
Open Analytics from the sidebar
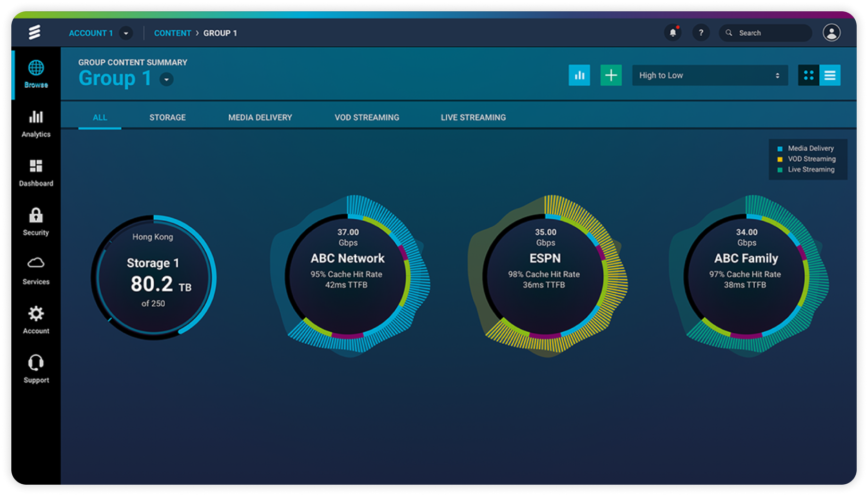point(36,124)
